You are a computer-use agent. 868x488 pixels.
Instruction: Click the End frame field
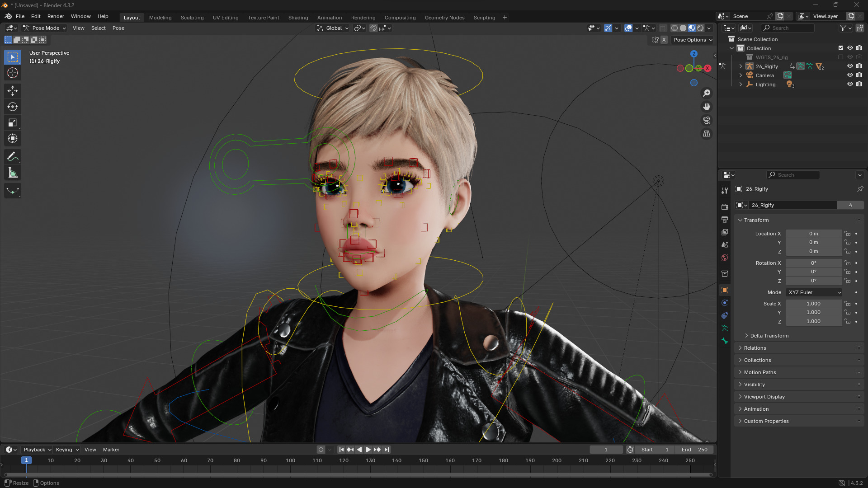[695, 450]
